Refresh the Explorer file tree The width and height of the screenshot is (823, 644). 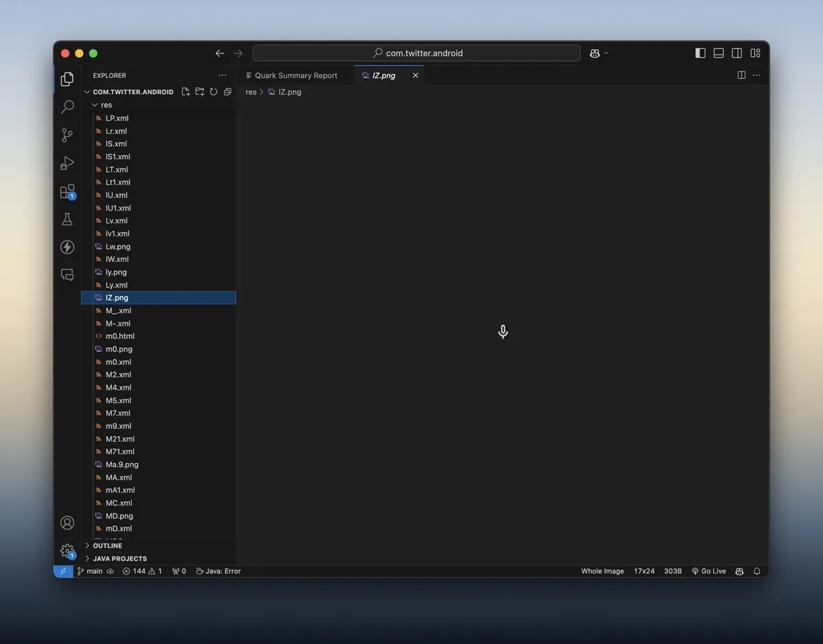tap(214, 92)
